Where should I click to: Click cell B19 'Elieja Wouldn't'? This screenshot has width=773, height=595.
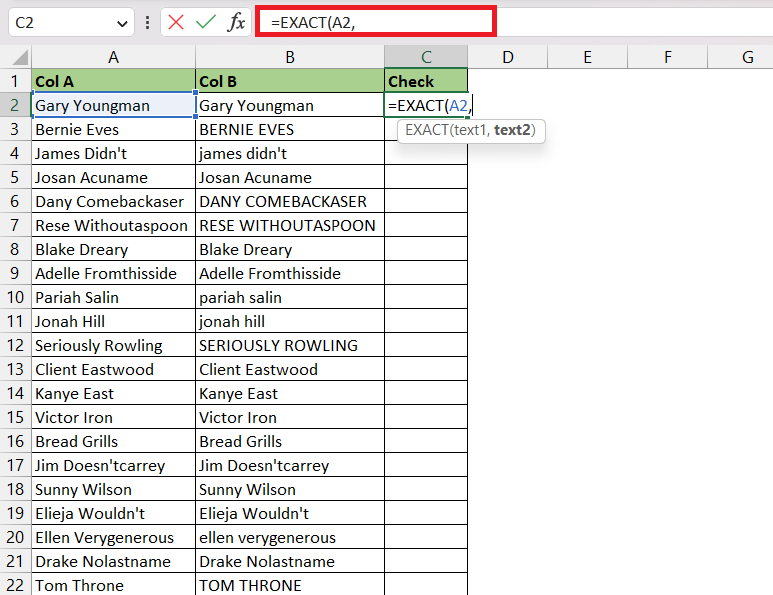(290, 513)
